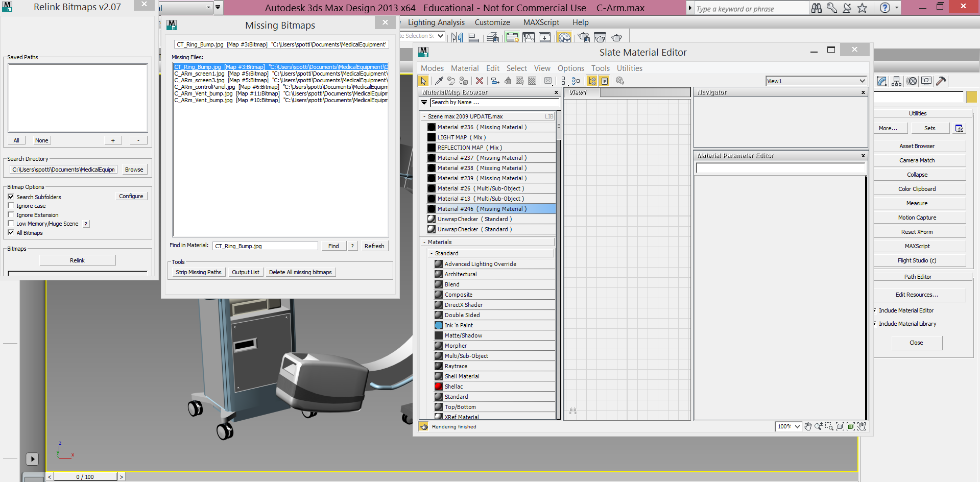
Task: Open Material/Map Browser options arrow
Action: [x=424, y=103]
